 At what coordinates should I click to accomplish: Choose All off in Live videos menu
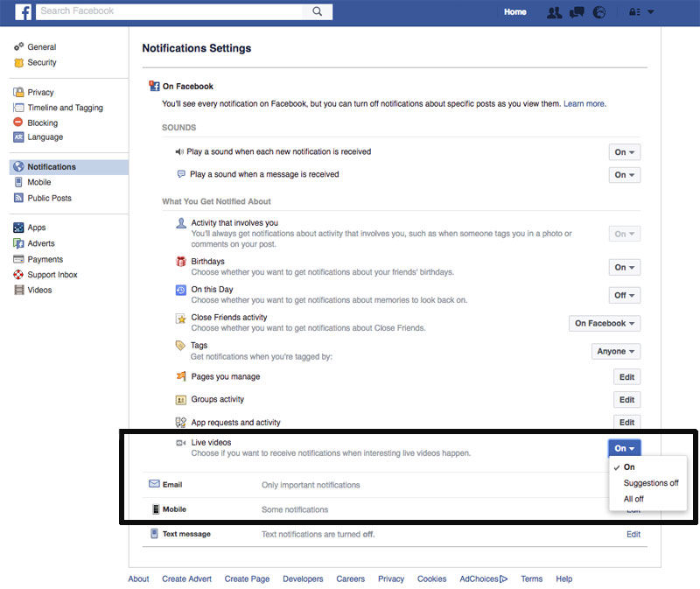point(647,499)
